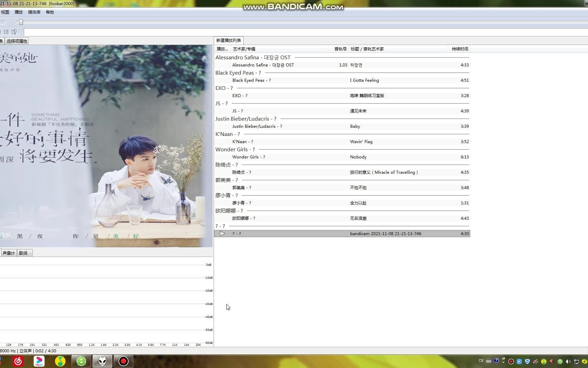Click the 1.03 track number cell
The height and width of the screenshot is (368, 588).
(x=343, y=65)
